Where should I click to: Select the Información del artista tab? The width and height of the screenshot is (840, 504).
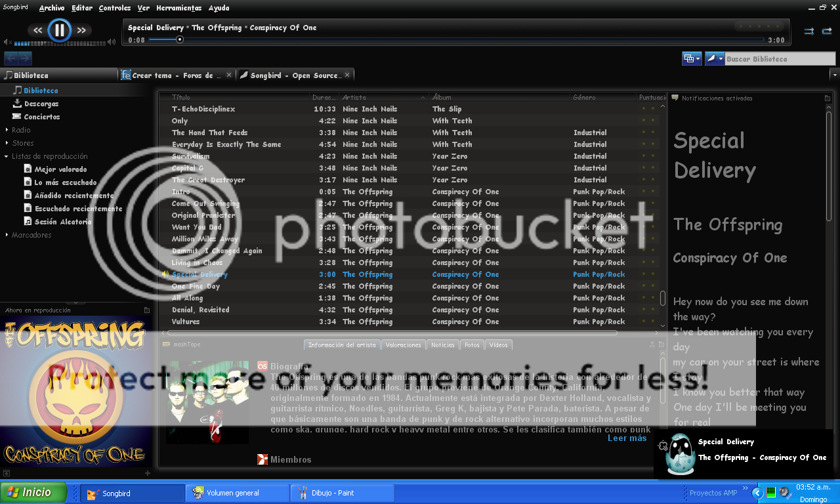(342, 345)
